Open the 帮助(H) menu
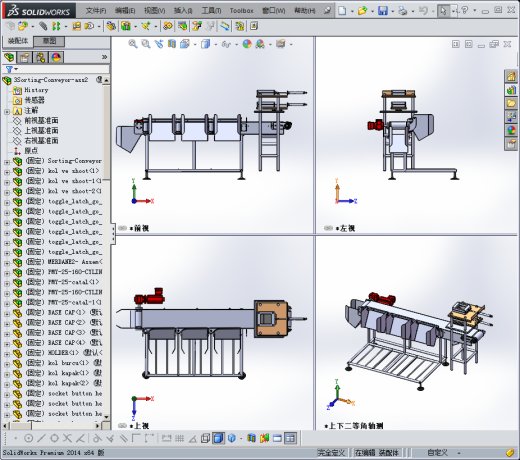The image size is (520, 460). click(304, 11)
